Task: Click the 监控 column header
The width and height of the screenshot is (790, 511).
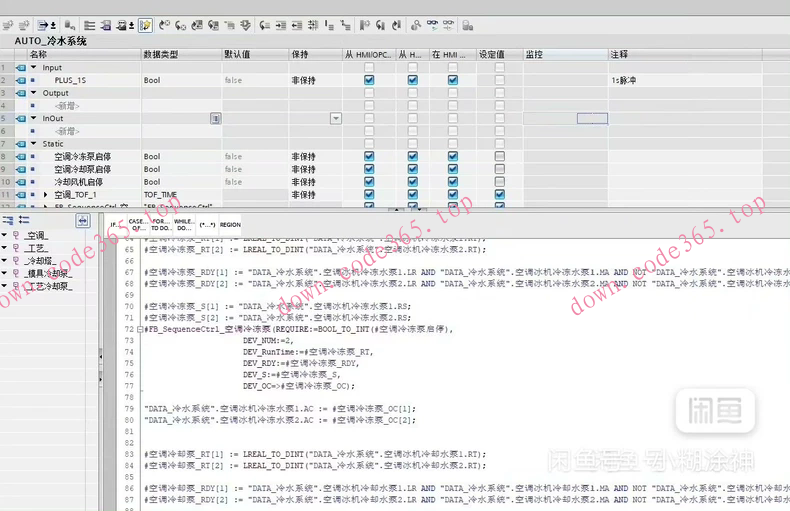Action: tap(566, 54)
